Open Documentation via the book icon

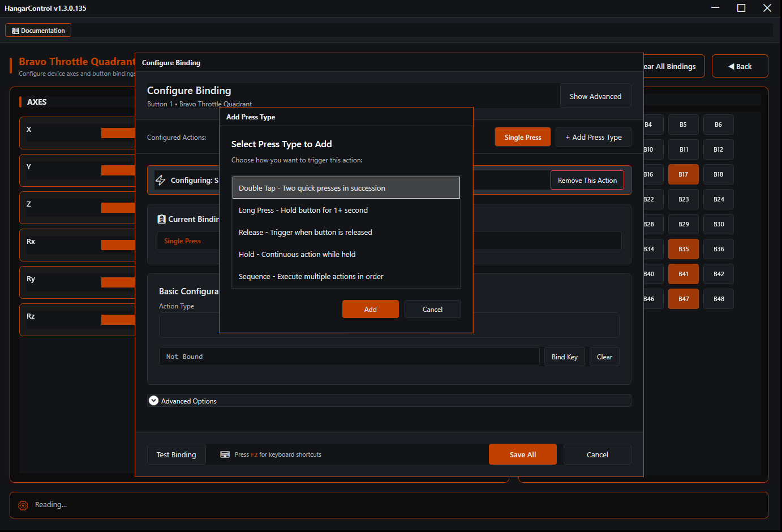pyautogui.click(x=15, y=30)
